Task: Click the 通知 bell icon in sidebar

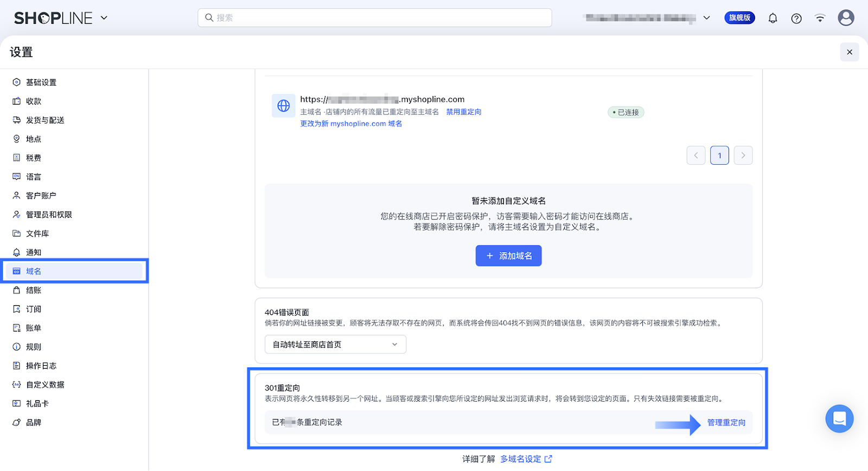Action: (x=17, y=253)
